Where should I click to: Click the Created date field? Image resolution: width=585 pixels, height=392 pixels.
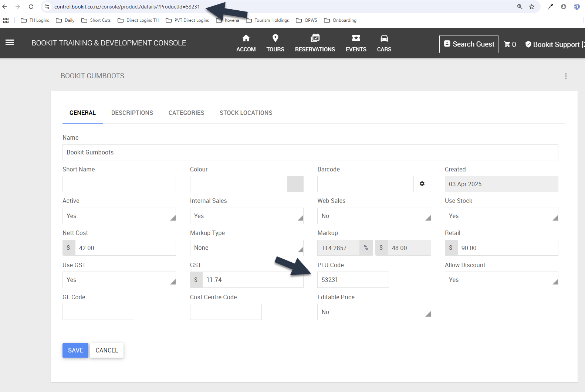pyautogui.click(x=501, y=184)
